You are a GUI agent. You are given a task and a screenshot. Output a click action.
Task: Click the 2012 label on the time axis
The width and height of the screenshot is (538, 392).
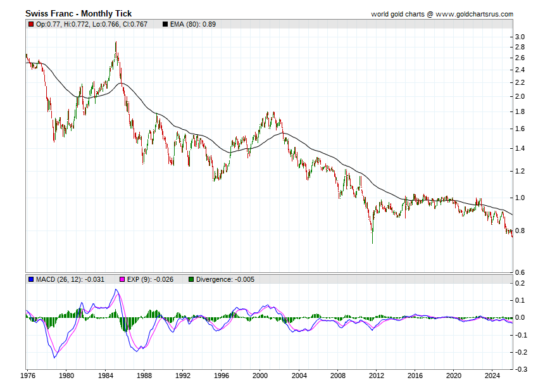pyautogui.click(x=377, y=375)
